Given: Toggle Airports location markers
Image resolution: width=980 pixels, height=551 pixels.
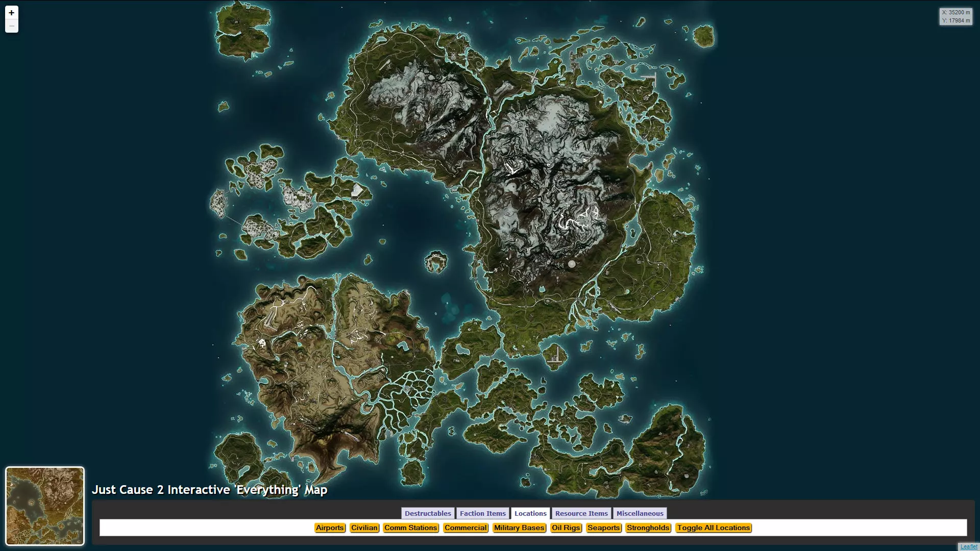Looking at the screenshot, I should (x=330, y=528).
